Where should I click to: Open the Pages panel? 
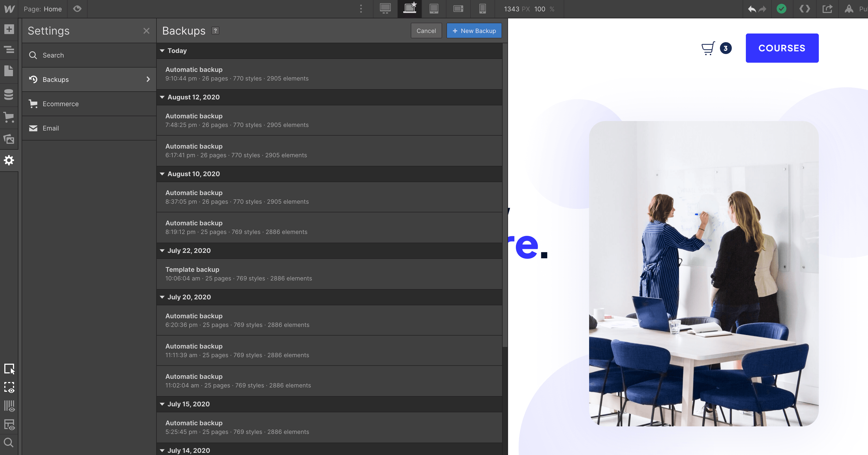9,71
